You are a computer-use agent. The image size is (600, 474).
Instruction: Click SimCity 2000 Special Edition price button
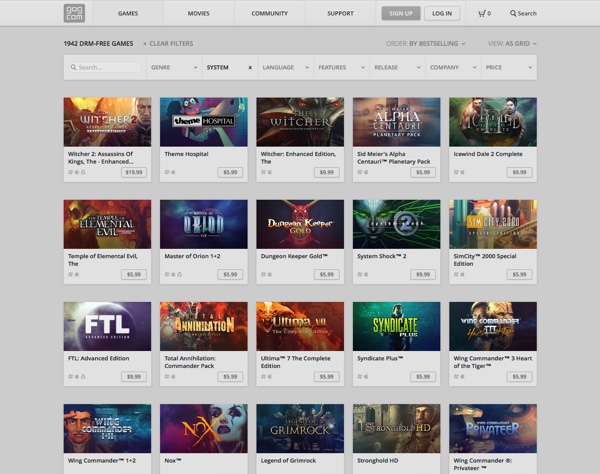click(x=520, y=274)
